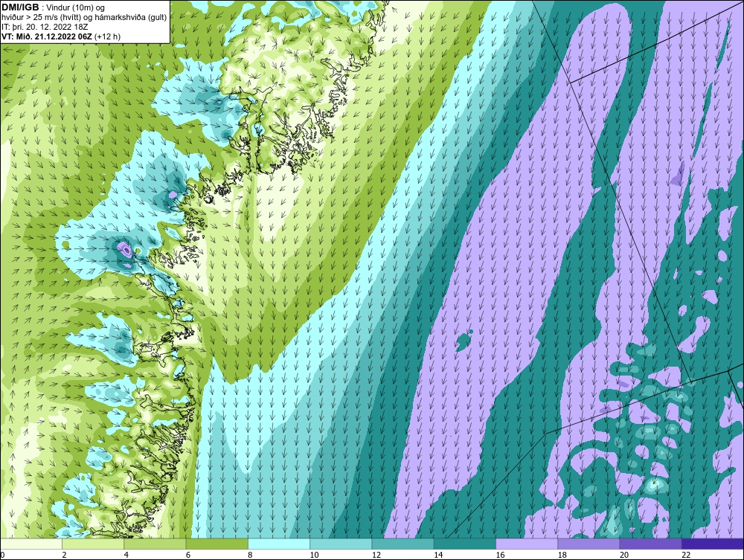744x560 pixels.
Task: Click the light green 4–6 m/s scale swatch
Action: [155, 544]
